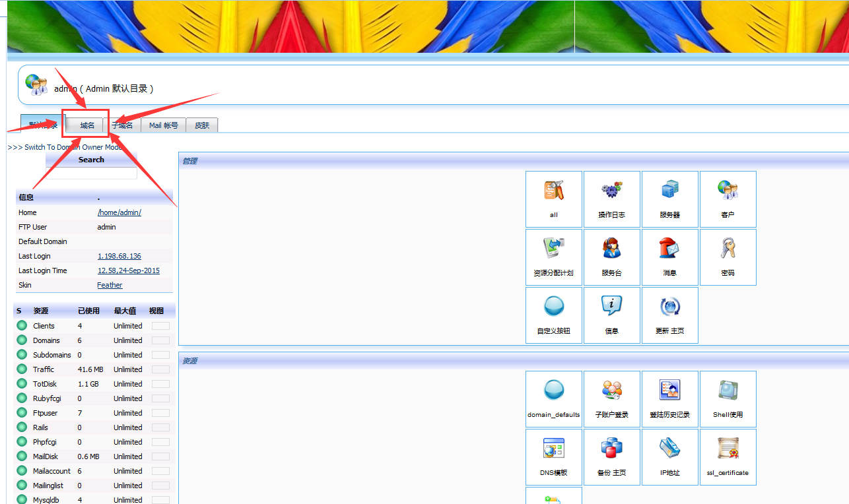
Task: Switch to the 域名 tab
Action: click(87, 125)
